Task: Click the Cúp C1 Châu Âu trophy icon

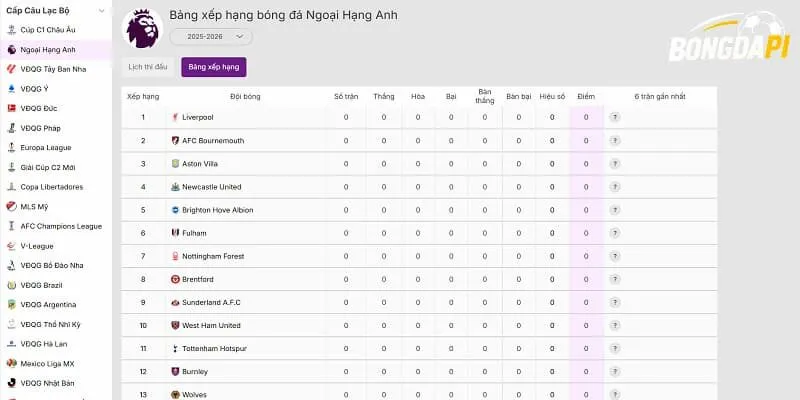Action: point(11,30)
